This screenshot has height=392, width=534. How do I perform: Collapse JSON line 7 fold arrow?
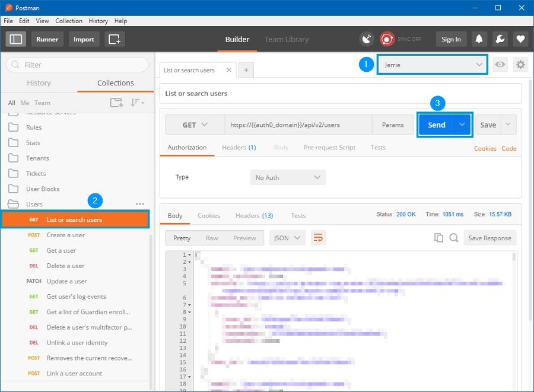190,305
